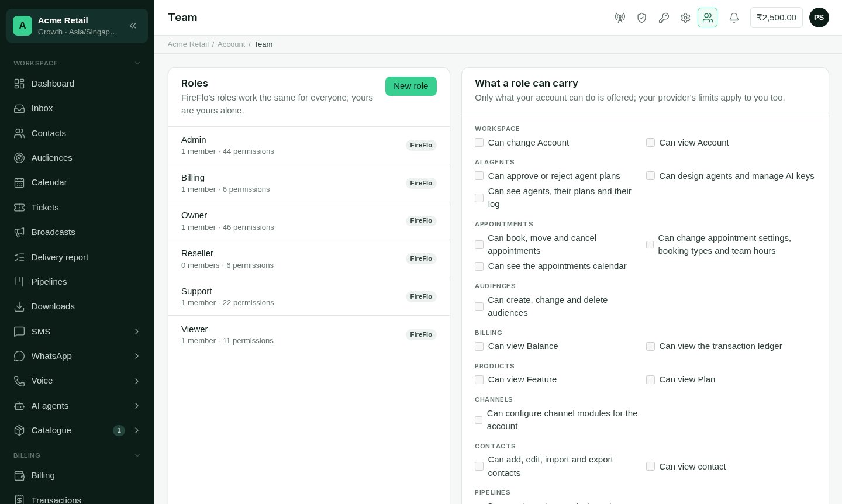Click the Downloads arrow icon
842x504 pixels.
pyautogui.click(x=19, y=306)
